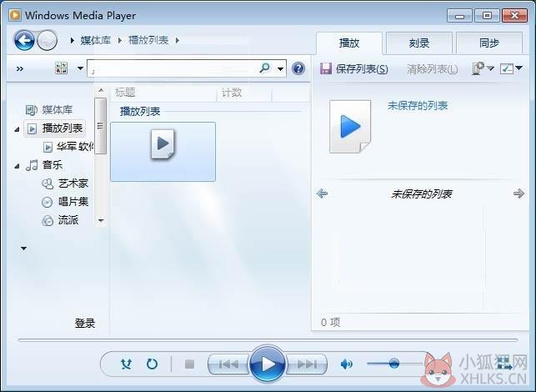Click the search magnifier icon
This screenshot has width=536, height=392.
pos(264,68)
